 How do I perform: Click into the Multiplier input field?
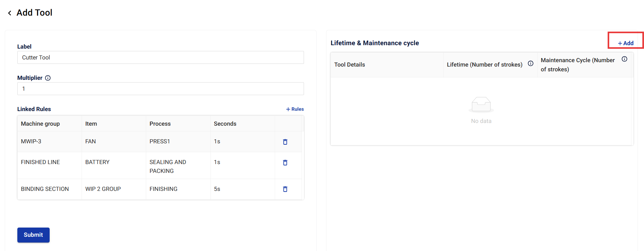click(x=160, y=89)
